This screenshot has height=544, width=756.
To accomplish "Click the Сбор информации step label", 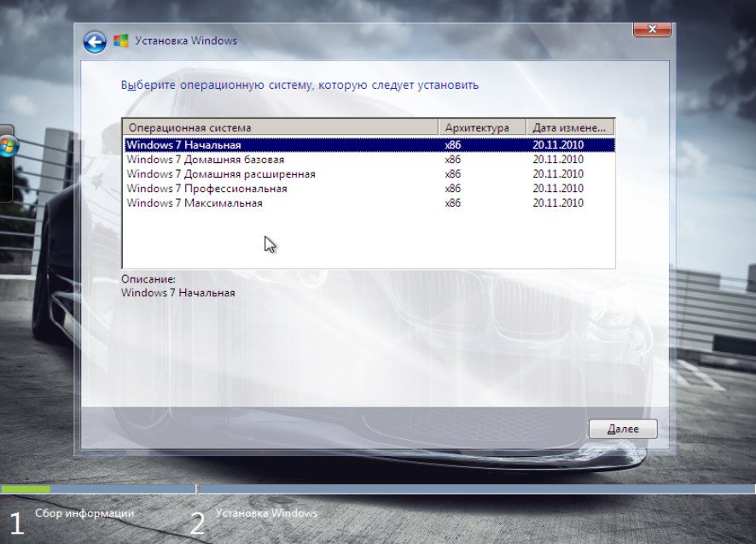I will coord(84,513).
